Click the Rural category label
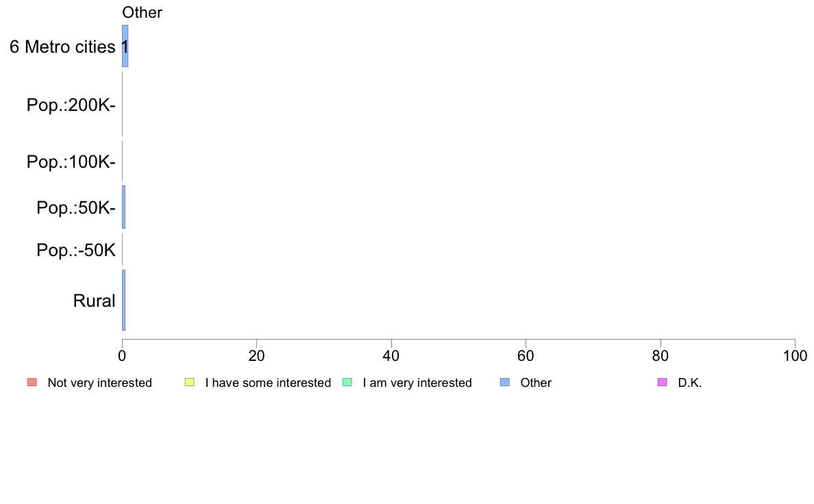Image resolution: width=814 pixels, height=504 pixels. (x=94, y=301)
